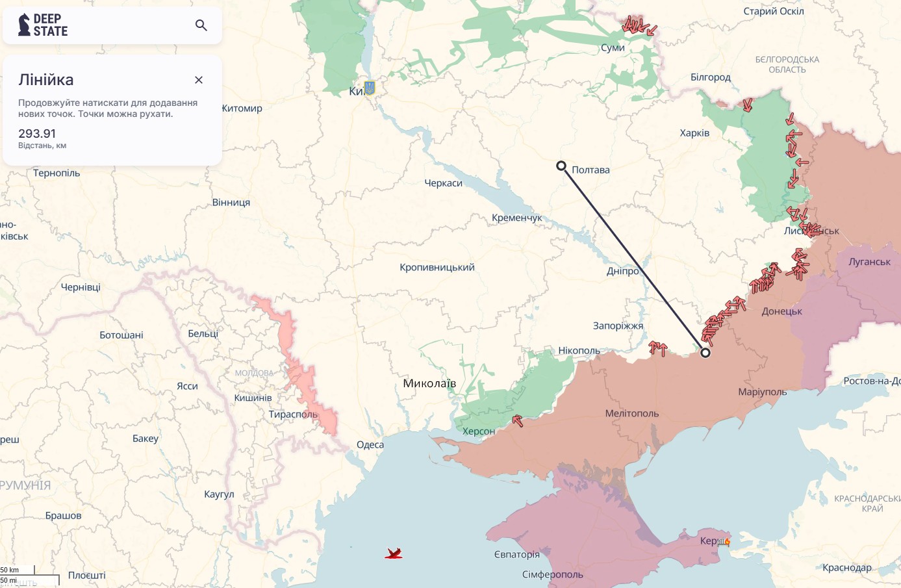
Task: Click the Сімферополь label in Crimea
Action: tap(552, 574)
